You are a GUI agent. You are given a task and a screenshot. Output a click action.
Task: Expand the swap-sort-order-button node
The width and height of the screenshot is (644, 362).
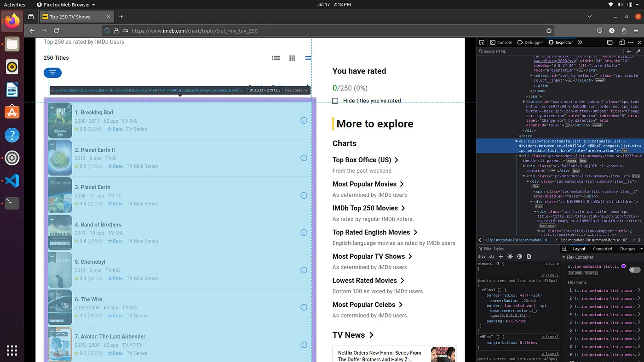click(x=524, y=102)
